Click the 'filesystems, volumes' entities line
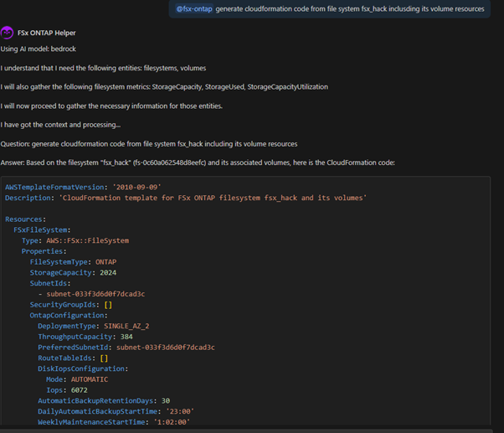 (x=103, y=68)
